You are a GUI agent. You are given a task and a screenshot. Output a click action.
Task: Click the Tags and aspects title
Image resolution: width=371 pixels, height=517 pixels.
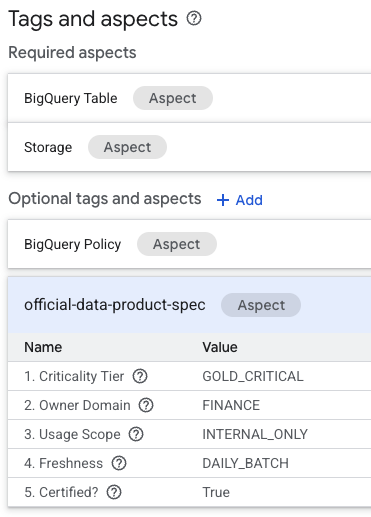click(93, 19)
